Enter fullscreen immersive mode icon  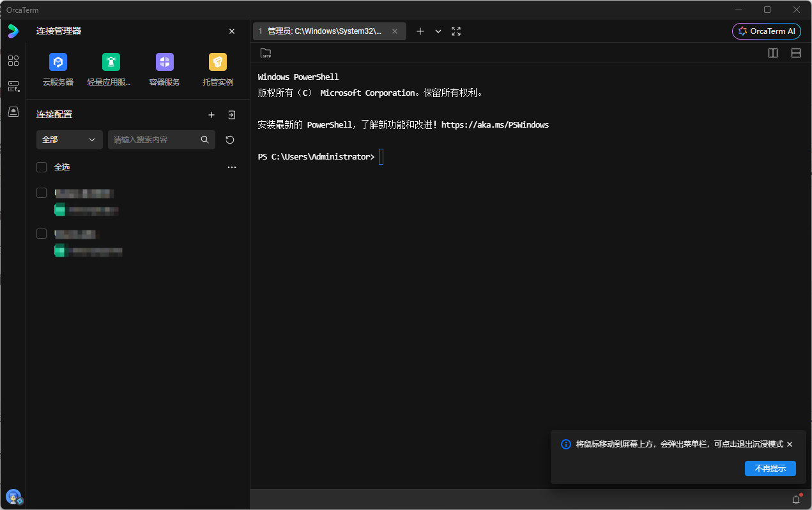[x=456, y=31]
